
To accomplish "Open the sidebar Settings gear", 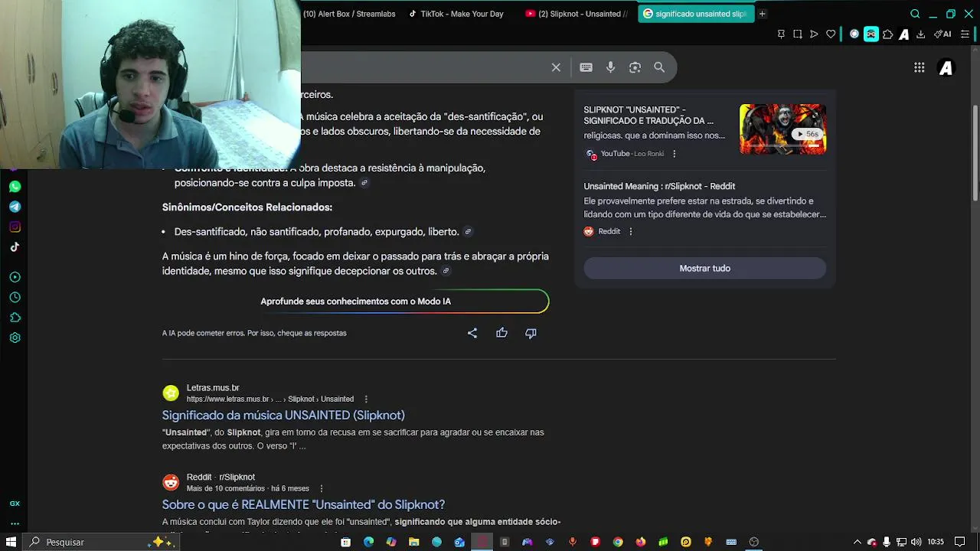I will coord(15,337).
